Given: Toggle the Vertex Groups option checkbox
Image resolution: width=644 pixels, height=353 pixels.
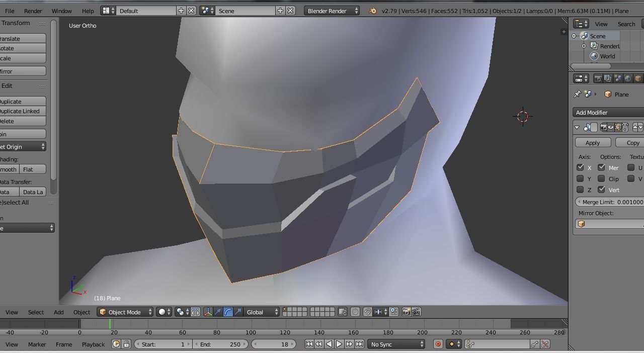Looking at the screenshot, I should point(601,190).
